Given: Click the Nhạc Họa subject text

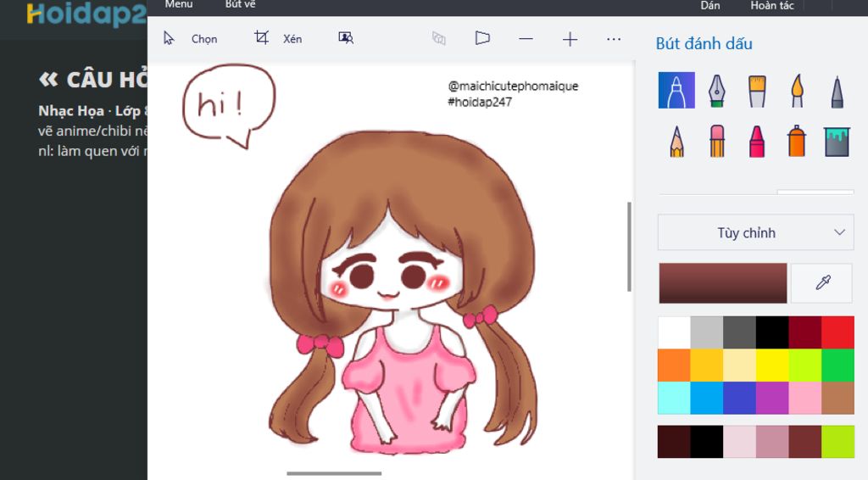Looking at the screenshot, I should click(71, 111).
